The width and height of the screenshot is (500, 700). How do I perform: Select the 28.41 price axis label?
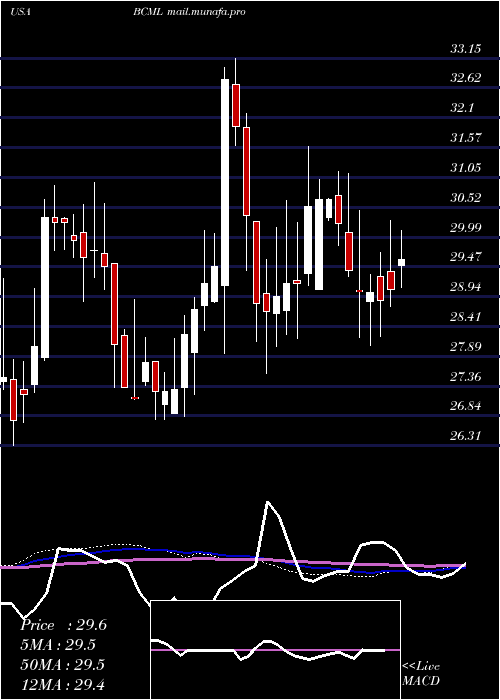tap(466, 317)
